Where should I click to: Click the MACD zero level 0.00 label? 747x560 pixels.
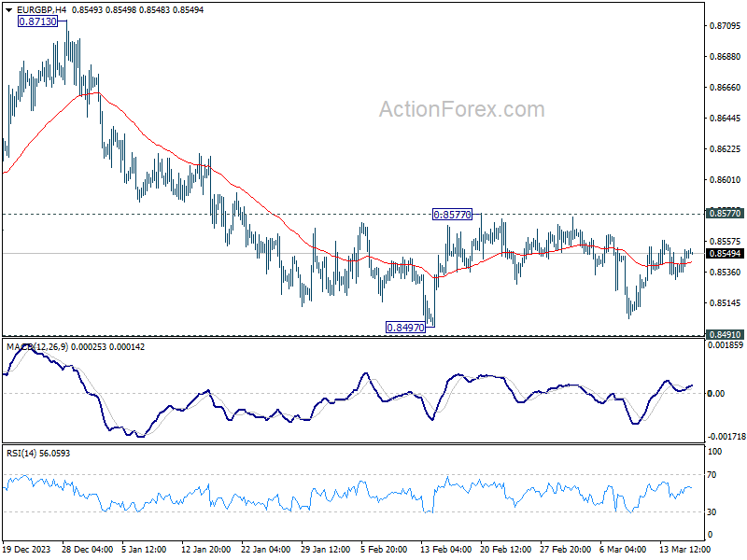716,393
